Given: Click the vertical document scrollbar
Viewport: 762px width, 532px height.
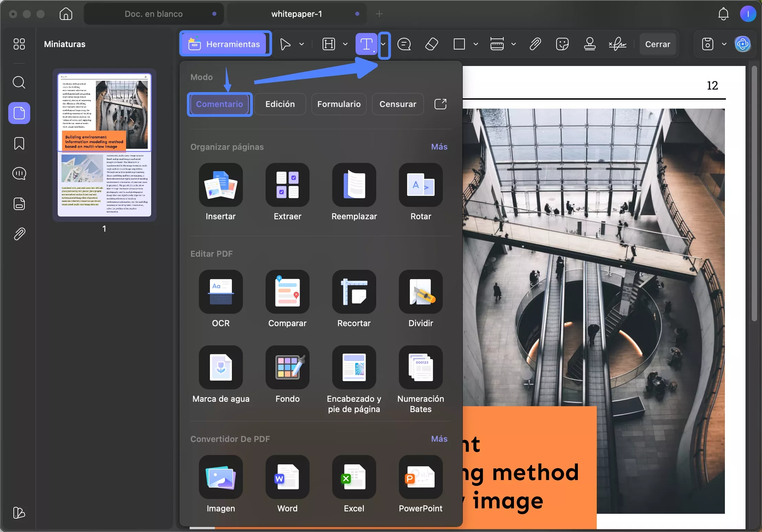Looking at the screenshot, I should coord(754,193).
